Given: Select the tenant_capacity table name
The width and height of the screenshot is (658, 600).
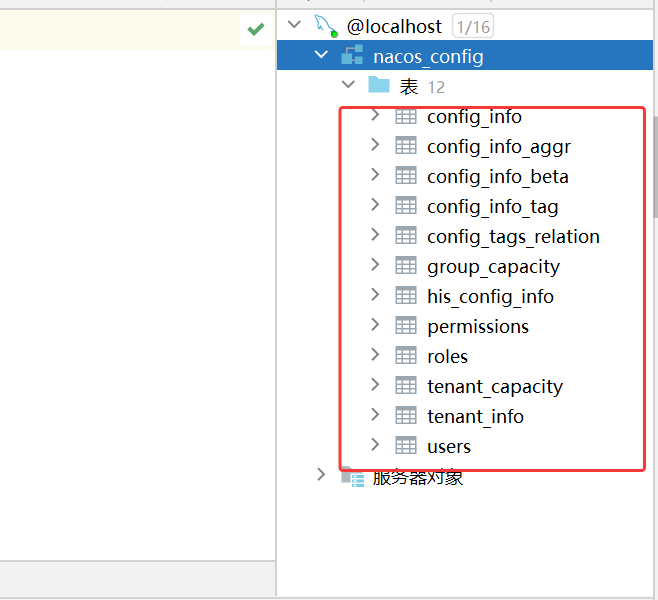Looking at the screenshot, I should (495, 387).
